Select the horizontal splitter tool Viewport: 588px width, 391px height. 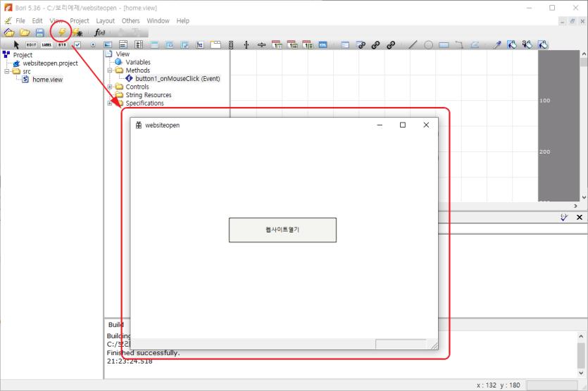[262, 44]
